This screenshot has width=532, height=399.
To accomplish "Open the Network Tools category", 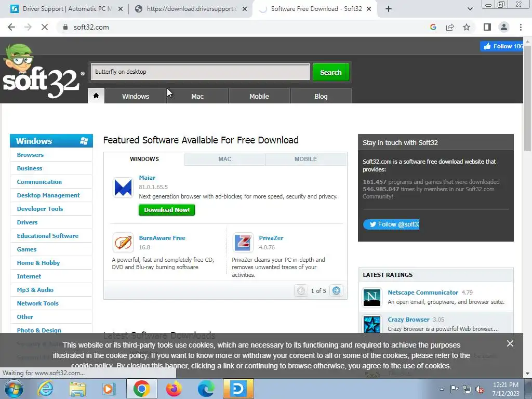I will 37,303.
